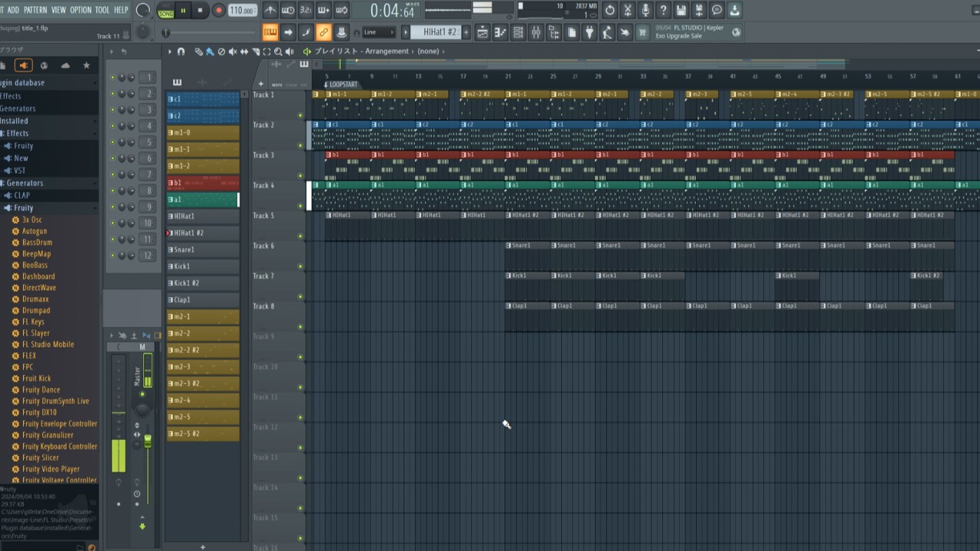Open the Line snap dropdown
Screen dimensions: 980x551
[379, 32]
